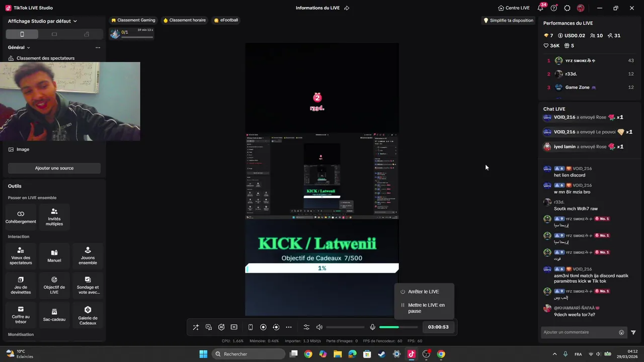Open notifications bell with 34 badge
This screenshot has height=362, width=644.
541,8
